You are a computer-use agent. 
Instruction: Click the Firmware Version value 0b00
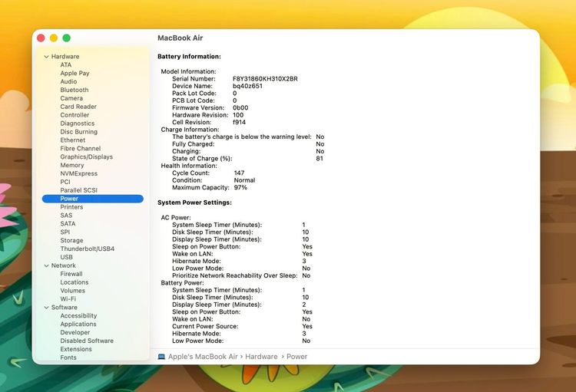coord(240,108)
